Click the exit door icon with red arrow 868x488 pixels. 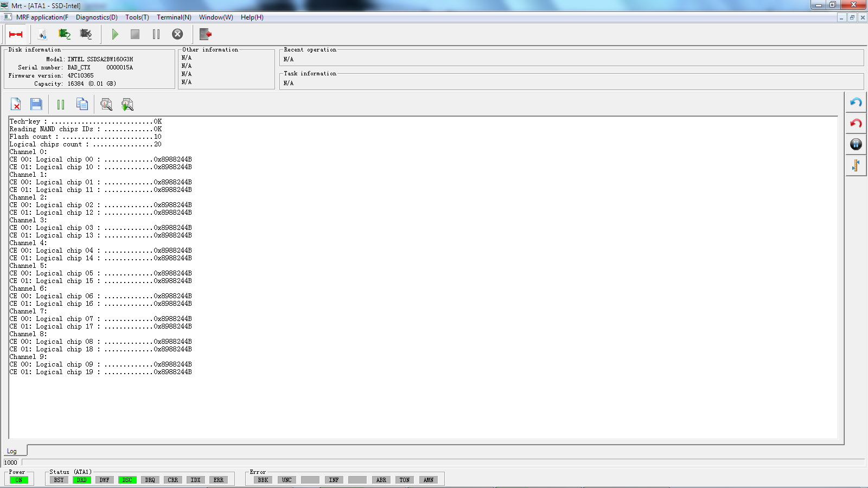click(205, 34)
